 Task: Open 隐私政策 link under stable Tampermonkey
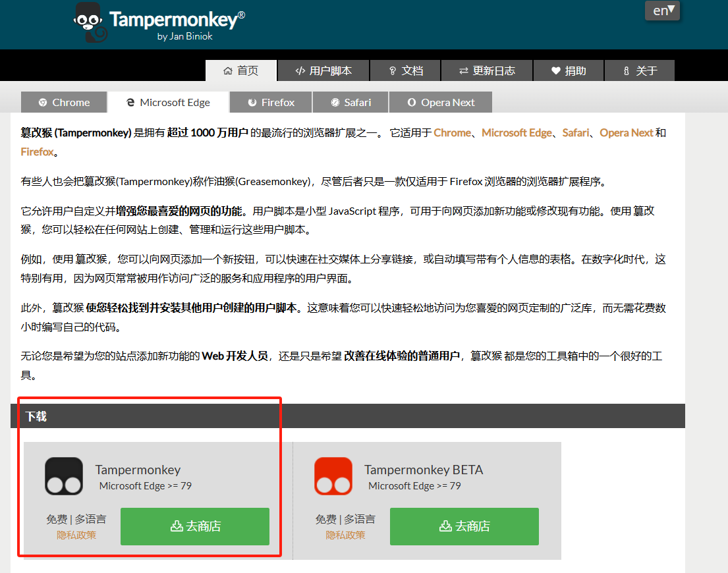(76, 535)
